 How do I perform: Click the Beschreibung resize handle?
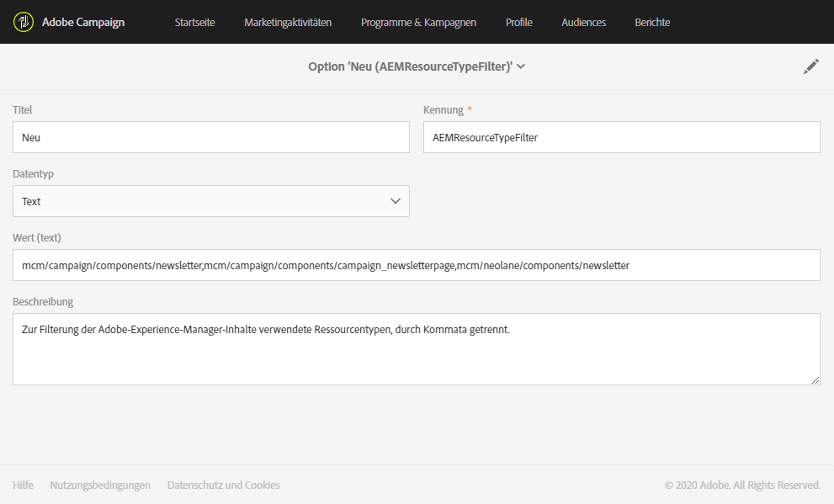tap(815, 380)
